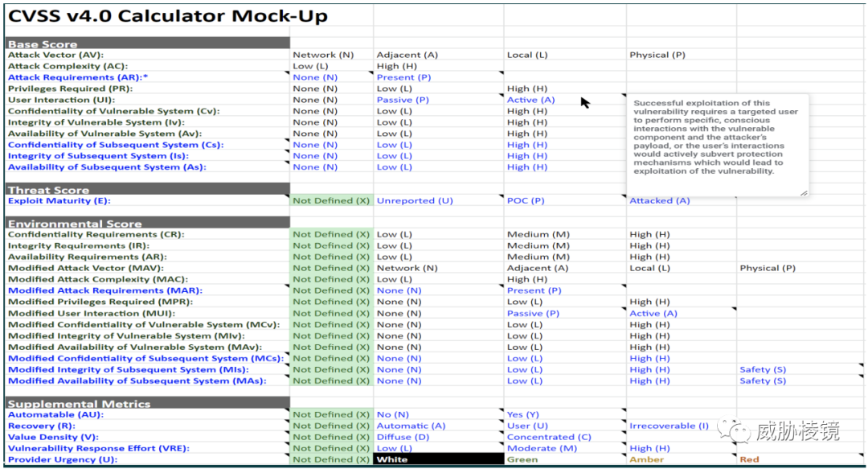Select "Physical (P)" in the Modified Attack Vector (MAV) row

point(768,269)
